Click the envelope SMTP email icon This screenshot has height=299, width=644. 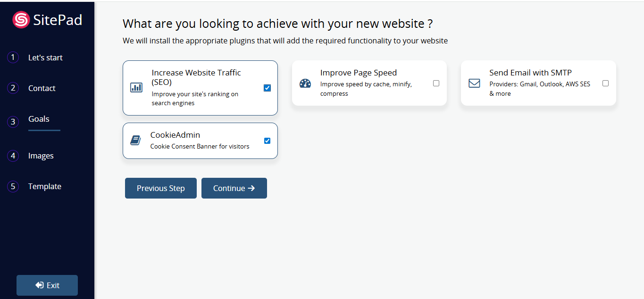click(x=474, y=83)
